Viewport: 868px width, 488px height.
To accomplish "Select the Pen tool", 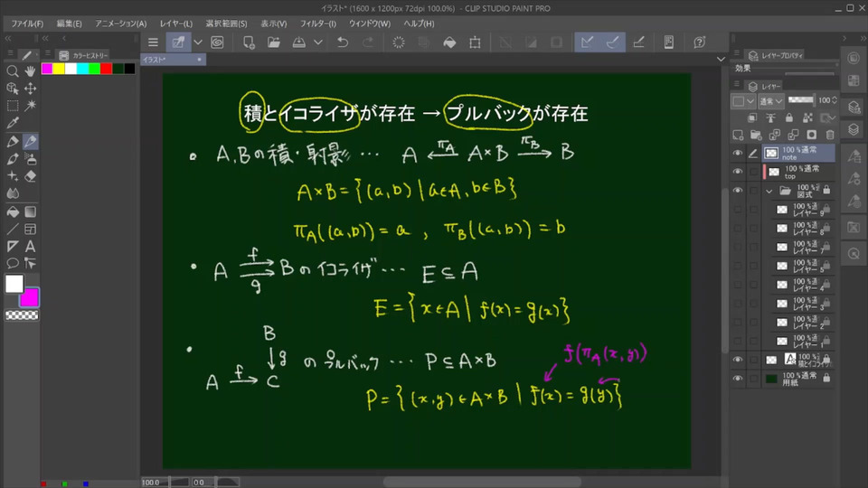I will 12,142.
